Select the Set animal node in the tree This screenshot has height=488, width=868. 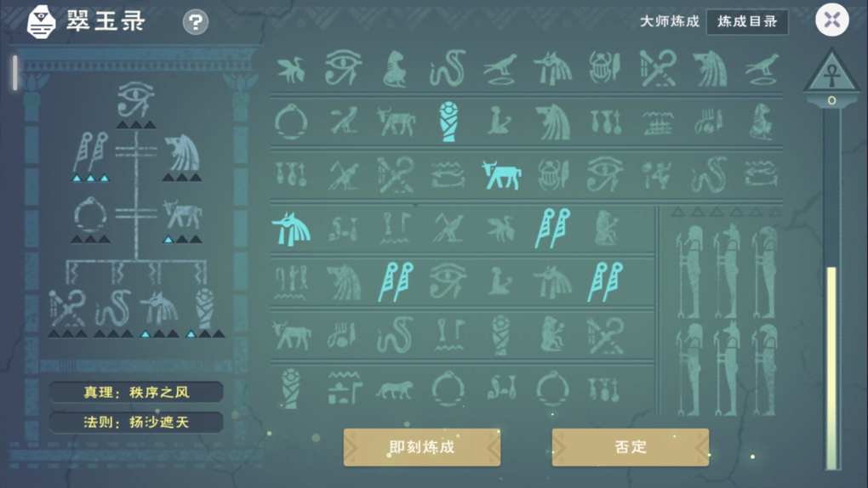click(x=181, y=153)
